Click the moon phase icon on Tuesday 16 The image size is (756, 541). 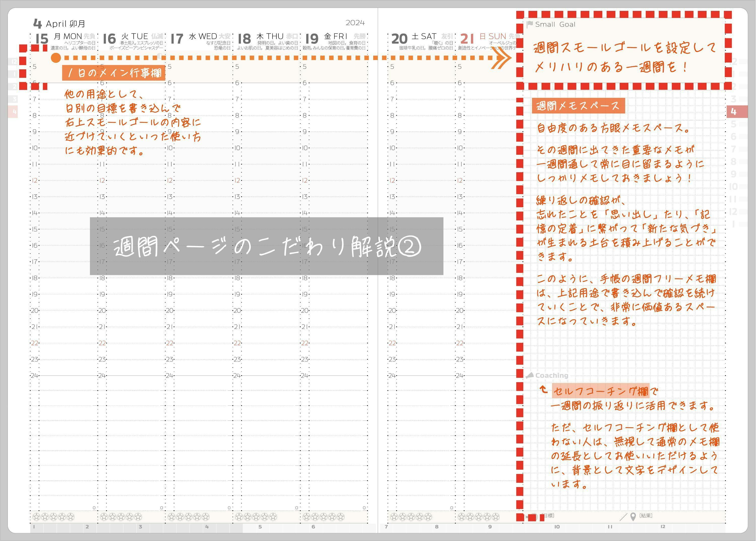point(160,56)
